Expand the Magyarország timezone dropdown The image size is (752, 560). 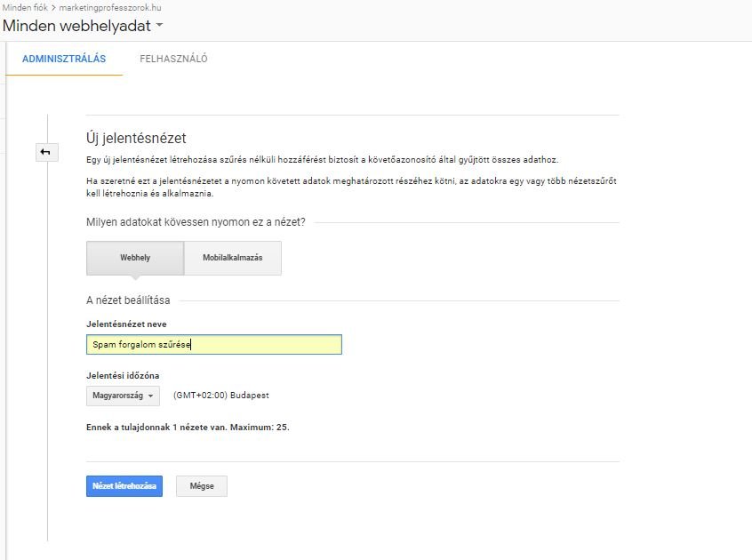[123, 396]
